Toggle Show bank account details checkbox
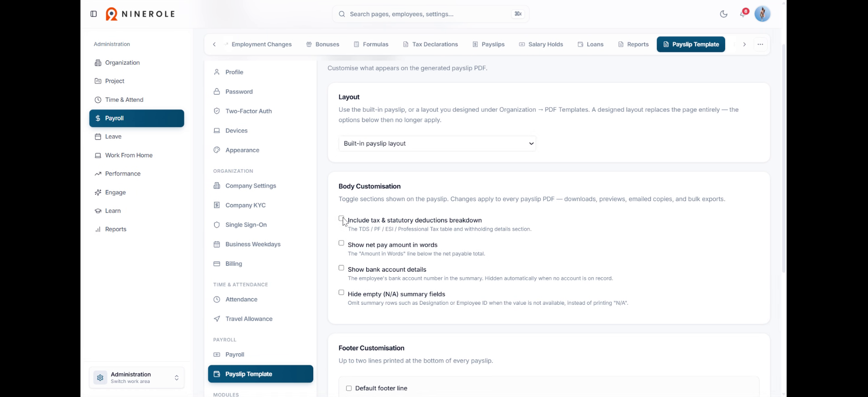Screen dimensions: 868x397 coord(341,268)
